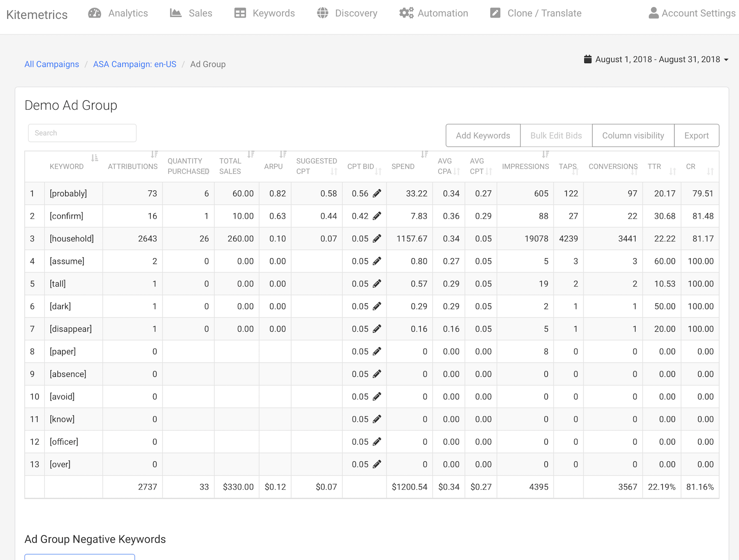
Task: Toggle sort on the Attributions column
Action: [154, 154]
